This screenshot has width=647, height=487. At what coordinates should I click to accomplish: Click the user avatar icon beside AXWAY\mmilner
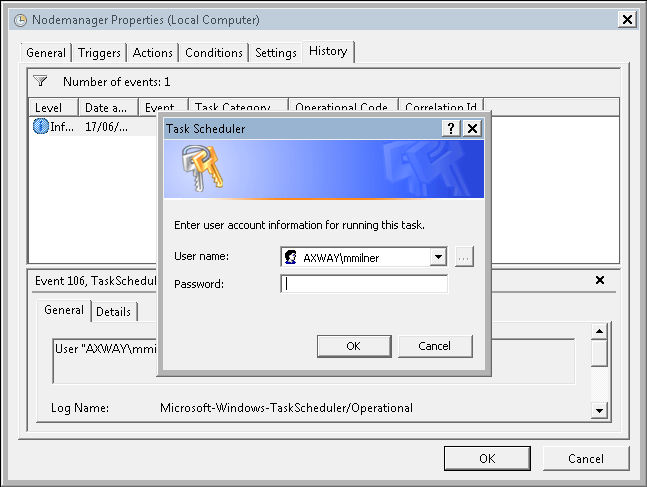pos(291,257)
